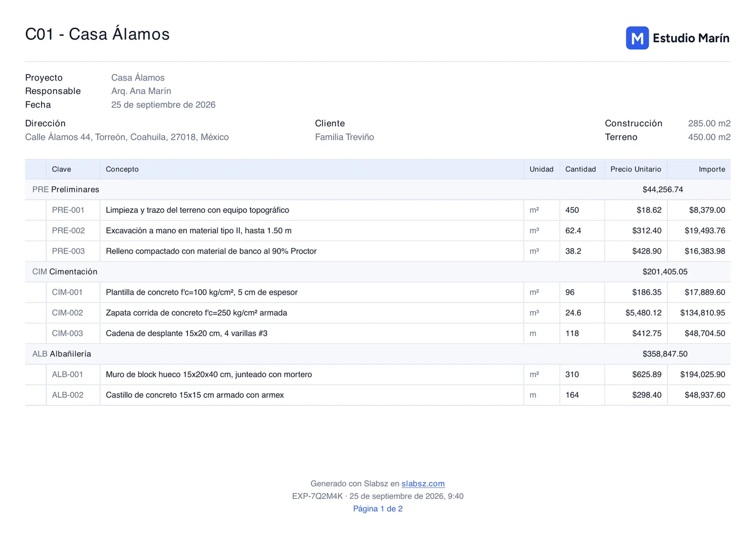756x535 pixels.
Task: Click the blue M logo icon
Action: pos(637,38)
